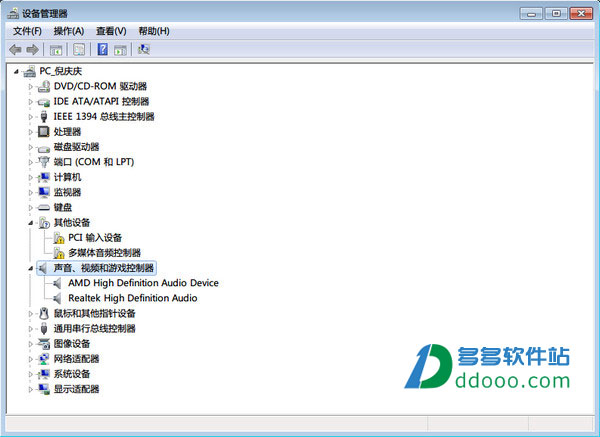The image size is (600, 437).
Task: Click the warning icon beside PCI 输入设备
Action: pyautogui.click(x=59, y=238)
